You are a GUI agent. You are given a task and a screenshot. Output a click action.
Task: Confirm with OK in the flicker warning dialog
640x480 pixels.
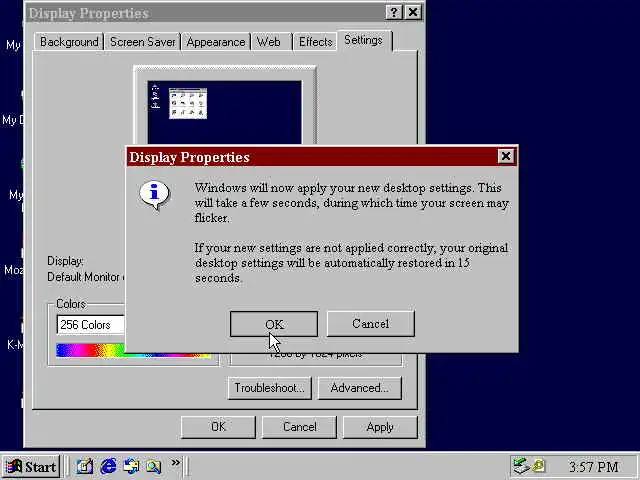coord(274,324)
